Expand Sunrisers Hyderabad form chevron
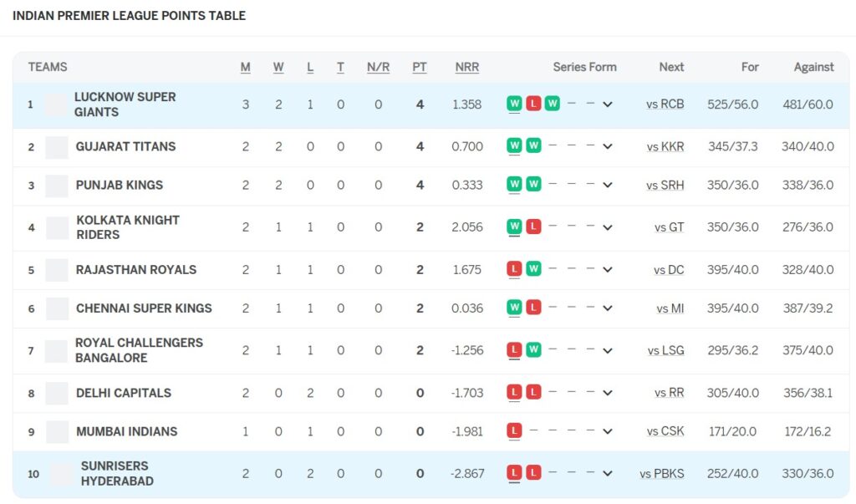Image resolution: width=856 pixels, height=504 pixels. (x=608, y=474)
